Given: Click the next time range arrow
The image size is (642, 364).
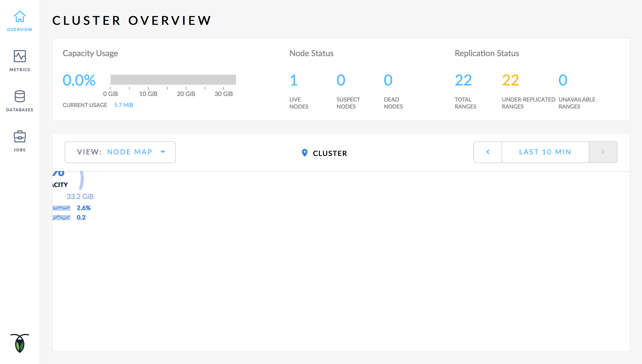Looking at the screenshot, I should click(603, 152).
